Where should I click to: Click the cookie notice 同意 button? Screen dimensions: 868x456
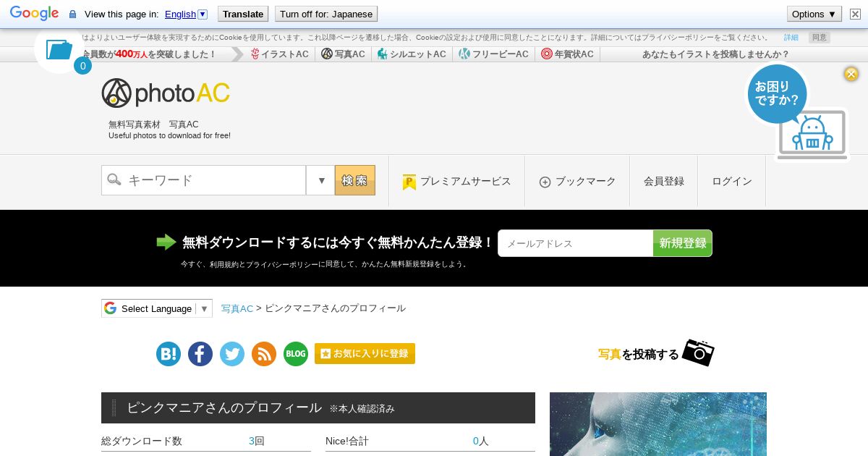coord(820,38)
